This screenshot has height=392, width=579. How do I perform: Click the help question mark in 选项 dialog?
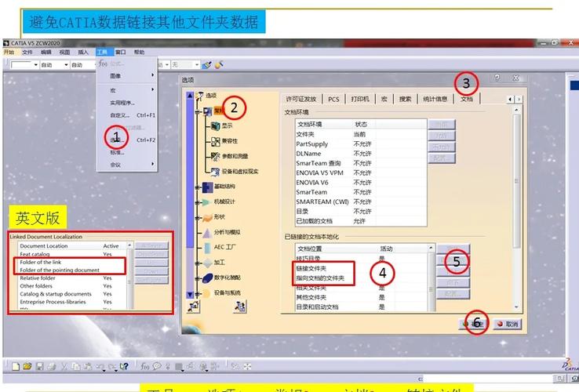pos(497,78)
